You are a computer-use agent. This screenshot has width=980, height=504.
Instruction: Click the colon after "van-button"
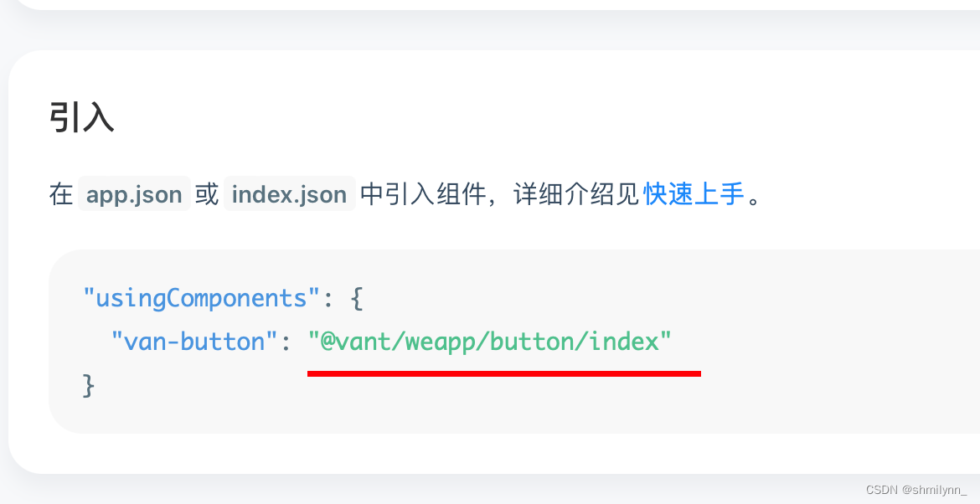[x=286, y=342]
